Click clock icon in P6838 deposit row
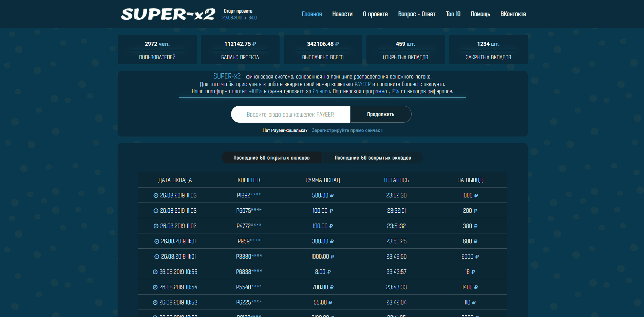 155,272
